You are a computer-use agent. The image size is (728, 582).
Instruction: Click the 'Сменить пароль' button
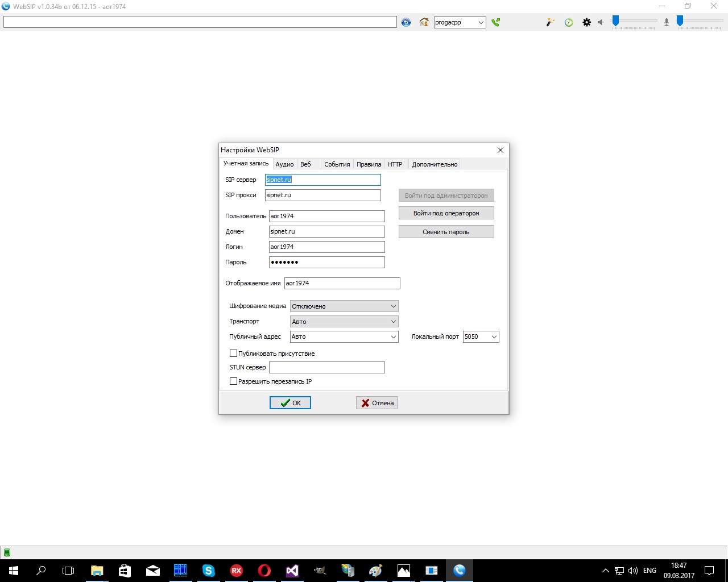[x=446, y=232]
